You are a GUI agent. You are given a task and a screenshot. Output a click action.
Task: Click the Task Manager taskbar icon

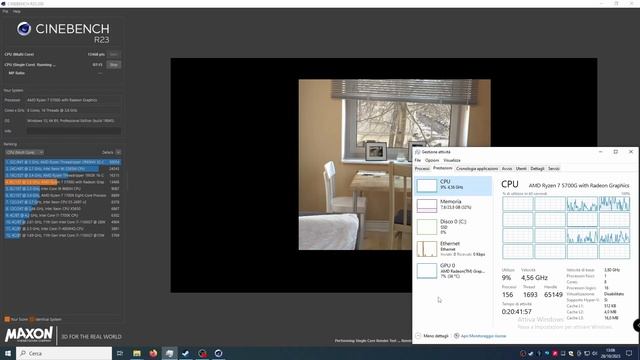click(x=169, y=353)
